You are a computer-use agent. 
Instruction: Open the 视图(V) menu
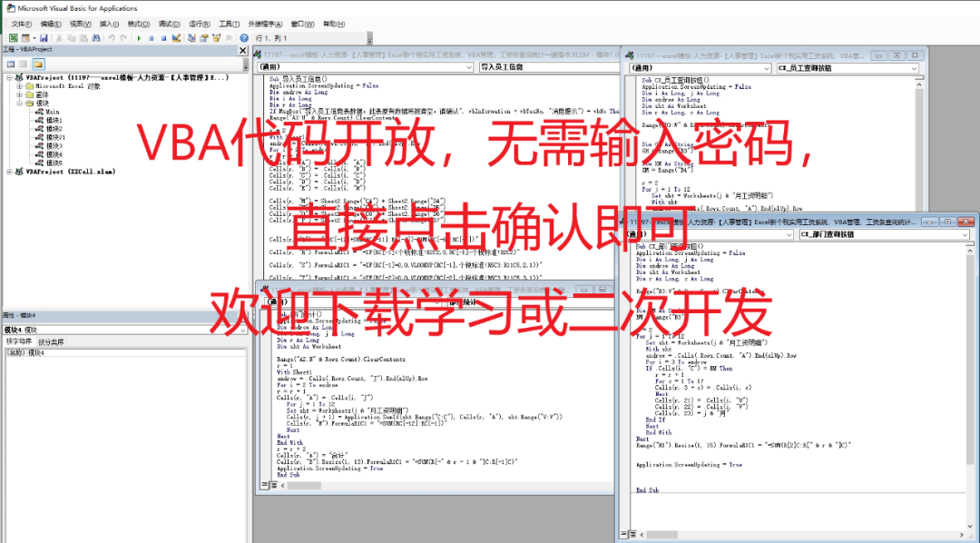tap(80, 24)
